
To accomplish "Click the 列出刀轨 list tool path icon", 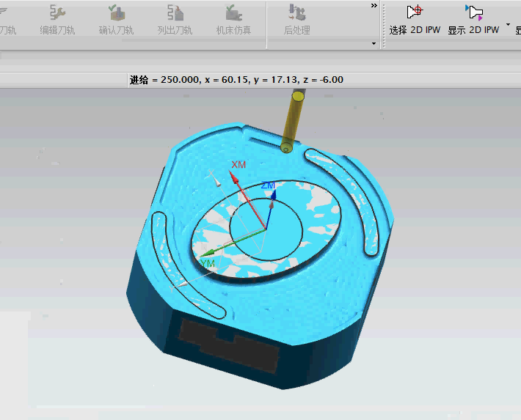I will tap(175, 19).
